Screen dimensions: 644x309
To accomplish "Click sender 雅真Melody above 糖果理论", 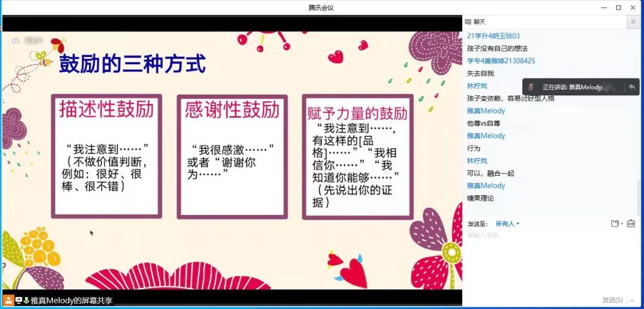I will point(486,186).
